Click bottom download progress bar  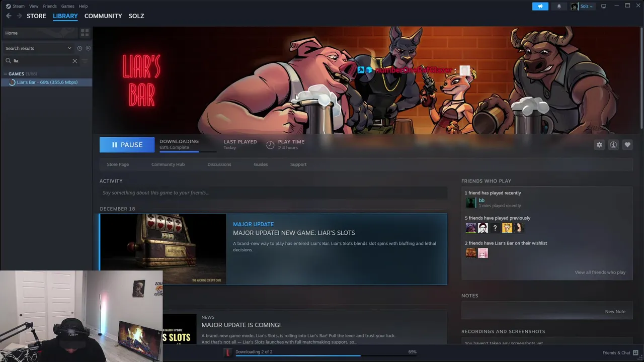326,356
